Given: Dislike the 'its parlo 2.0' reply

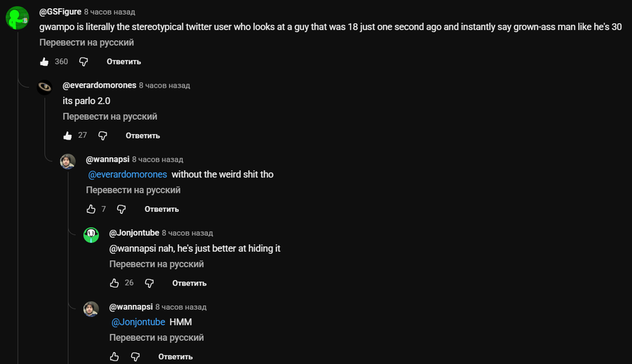Looking at the screenshot, I should (x=103, y=135).
